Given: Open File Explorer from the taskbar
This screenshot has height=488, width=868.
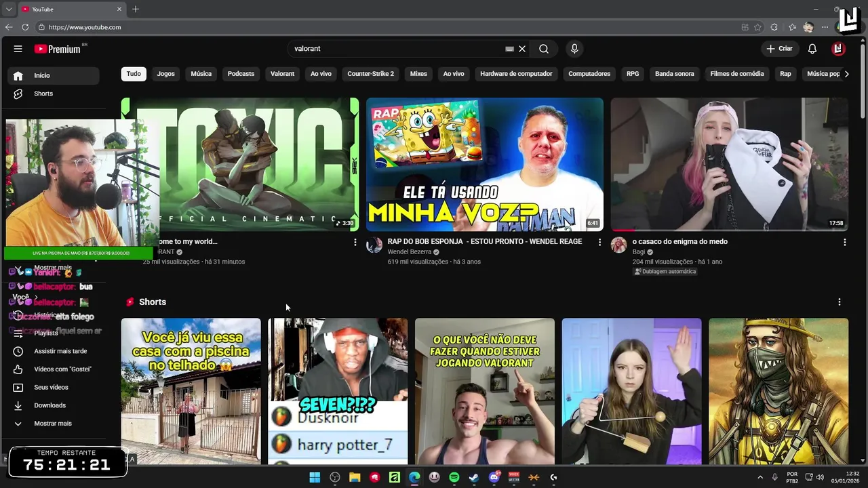Looking at the screenshot, I should tap(355, 477).
